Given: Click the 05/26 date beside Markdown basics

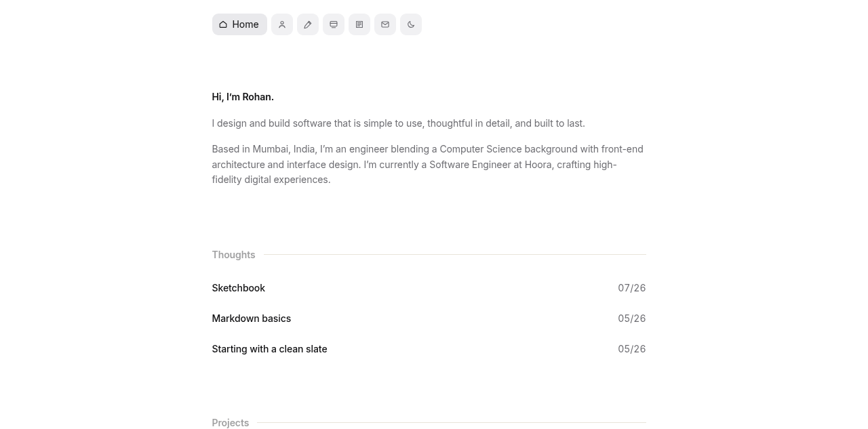Looking at the screenshot, I should [x=632, y=319].
